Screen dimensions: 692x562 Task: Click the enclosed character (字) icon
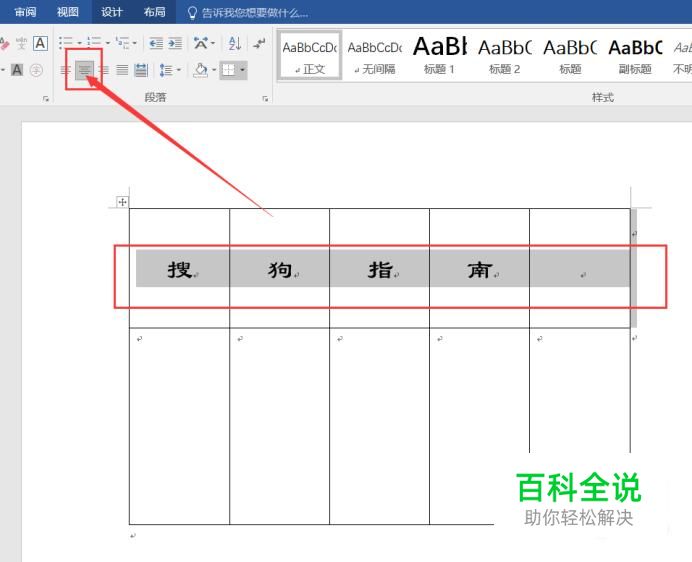coord(36,70)
